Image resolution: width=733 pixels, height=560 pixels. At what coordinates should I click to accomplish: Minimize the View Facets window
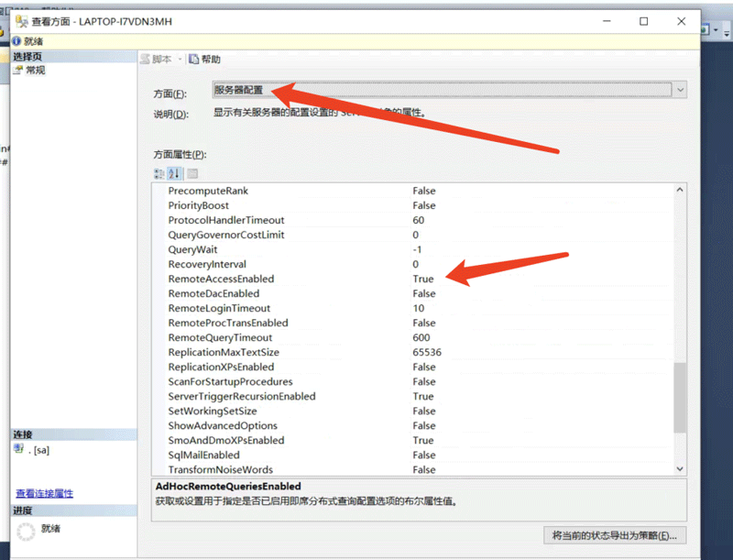click(x=607, y=21)
